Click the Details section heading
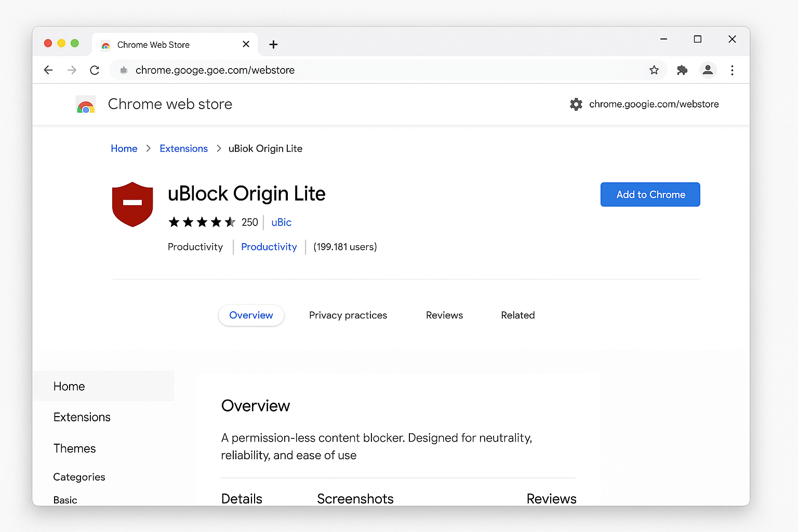The image size is (798, 532). pyautogui.click(x=242, y=499)
